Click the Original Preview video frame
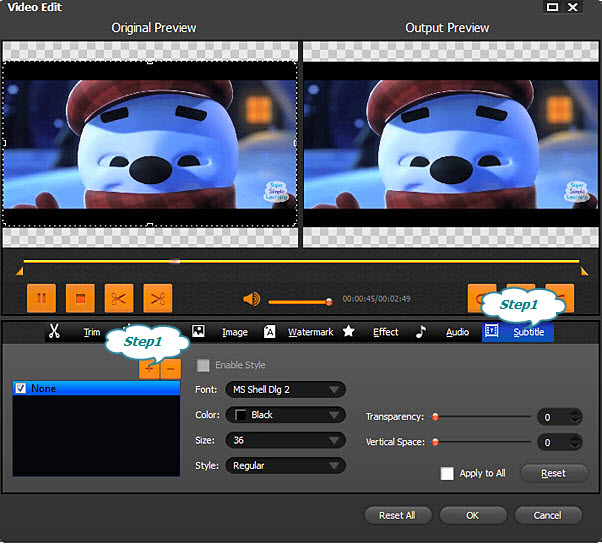The height and width of the screenshot is (544, 602). coord(150,144)
